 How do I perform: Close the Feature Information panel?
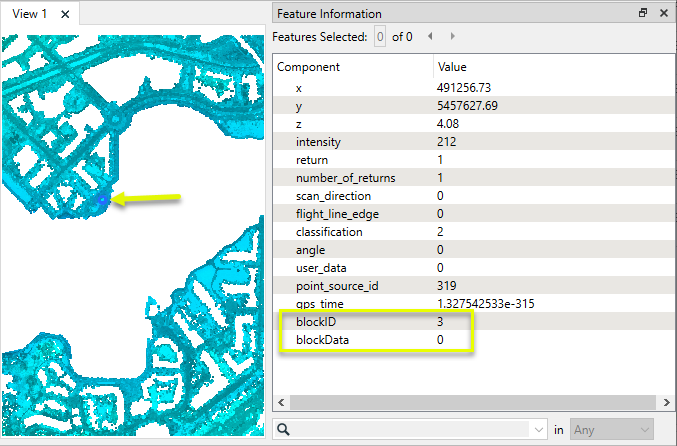pyautogui.click(x=663, y=14)
